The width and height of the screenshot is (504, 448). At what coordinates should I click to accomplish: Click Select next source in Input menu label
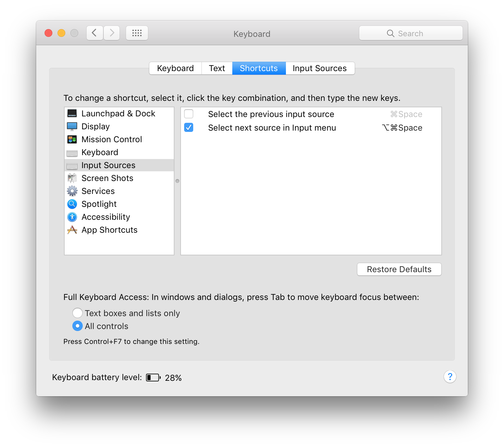click(272, 128)
